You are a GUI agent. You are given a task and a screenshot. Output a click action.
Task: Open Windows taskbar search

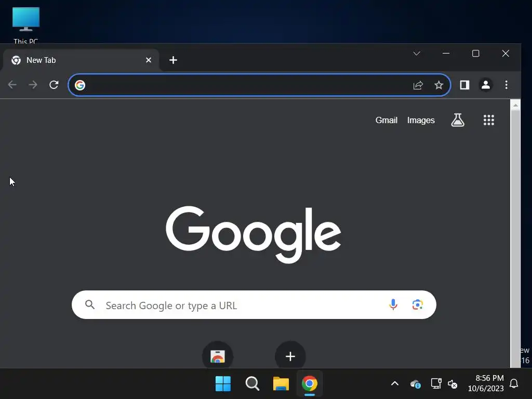coord(252,384)
